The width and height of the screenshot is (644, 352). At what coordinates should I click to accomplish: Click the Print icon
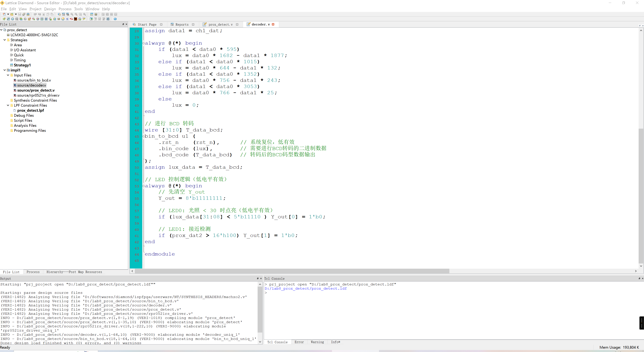tap(28, 14)
